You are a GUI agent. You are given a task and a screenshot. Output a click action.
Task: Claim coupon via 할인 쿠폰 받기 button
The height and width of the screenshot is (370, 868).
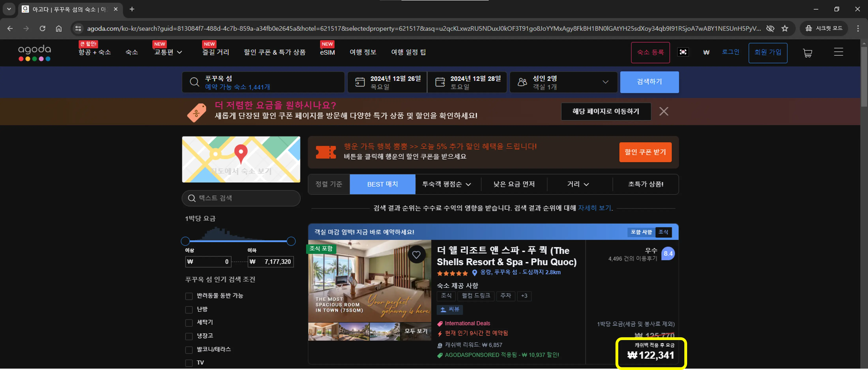click(645, 152)
